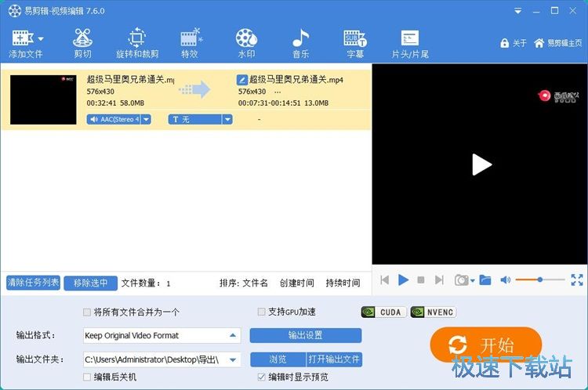Image resolution: width=588 pixels, height=390 pixels.
Task: Open the 片头/片尾 intro/outro tool
Action: click(x=410, y=43)
